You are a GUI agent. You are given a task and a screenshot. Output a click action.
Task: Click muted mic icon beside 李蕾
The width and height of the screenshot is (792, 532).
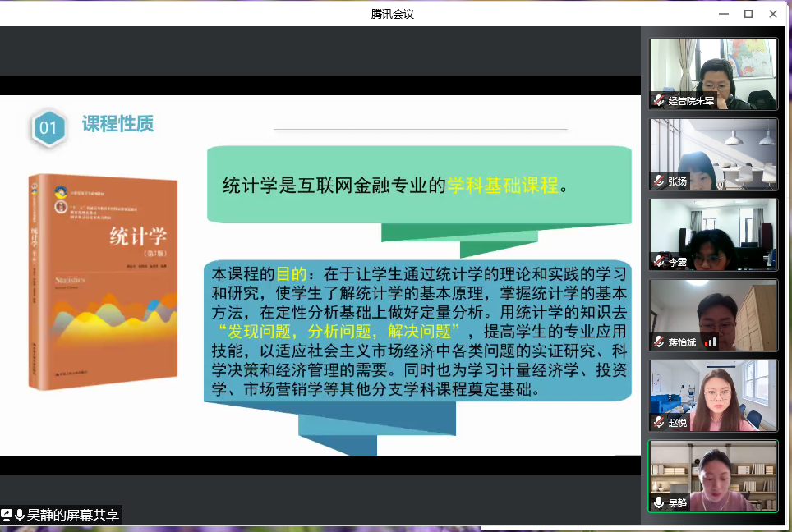click(659, 262)
